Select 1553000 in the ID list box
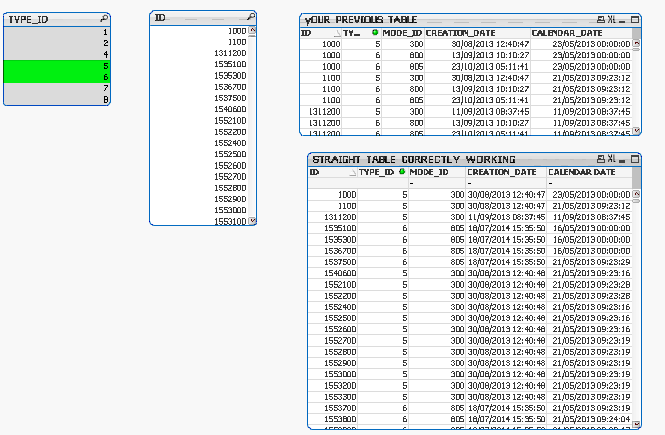665x435 pixels. click(199, 210)
